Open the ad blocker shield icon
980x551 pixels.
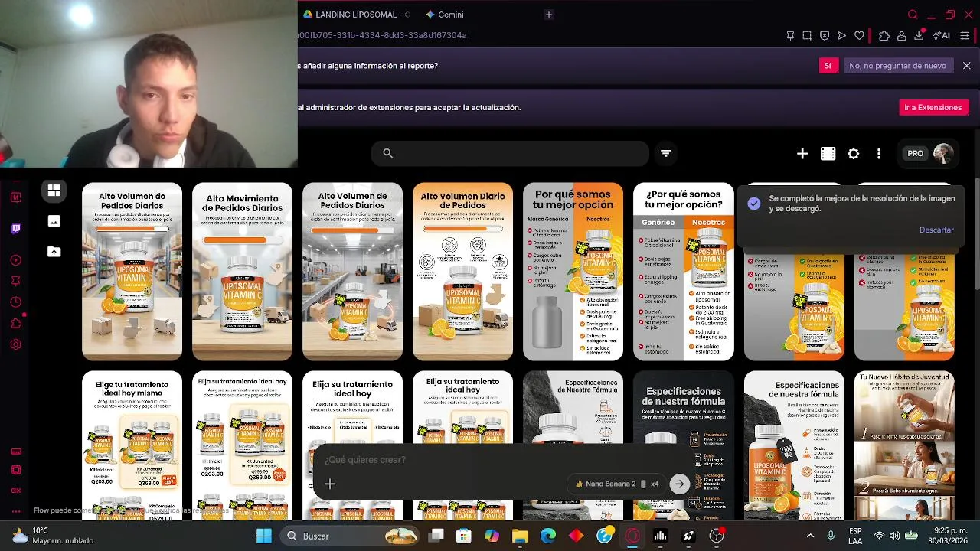point(825,35)
